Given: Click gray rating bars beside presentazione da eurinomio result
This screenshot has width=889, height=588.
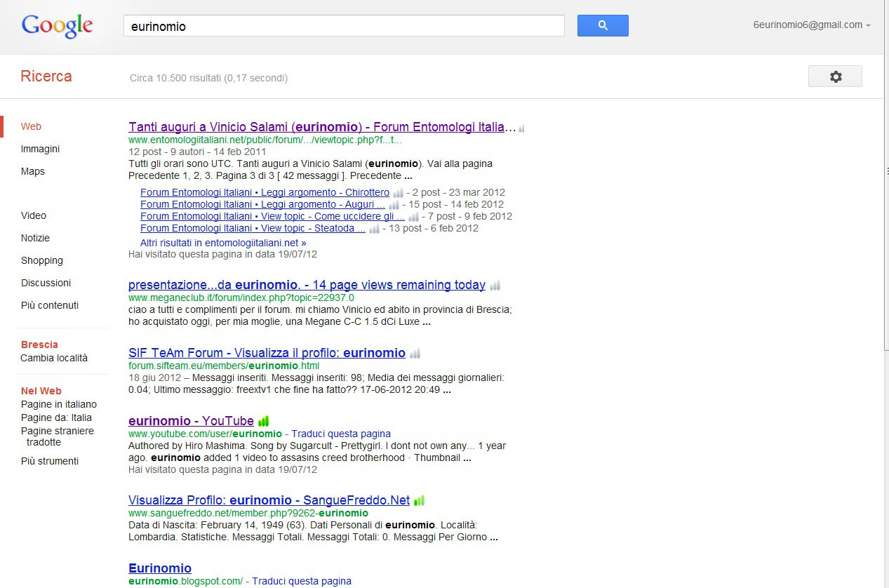Looking at the screenshot, I should coord(495,286).
